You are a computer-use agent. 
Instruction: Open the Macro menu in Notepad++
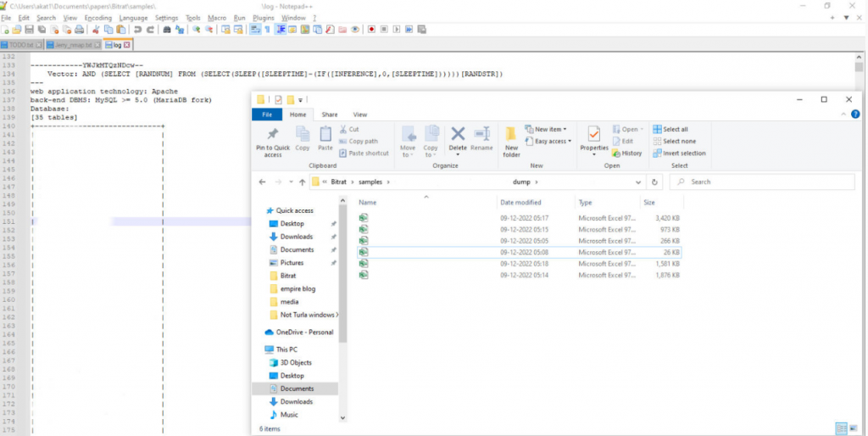pos(217,18)
